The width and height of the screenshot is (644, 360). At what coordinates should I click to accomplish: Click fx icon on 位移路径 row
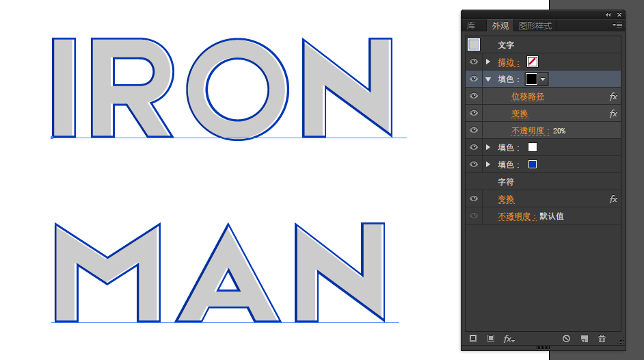tap(613, 97)
